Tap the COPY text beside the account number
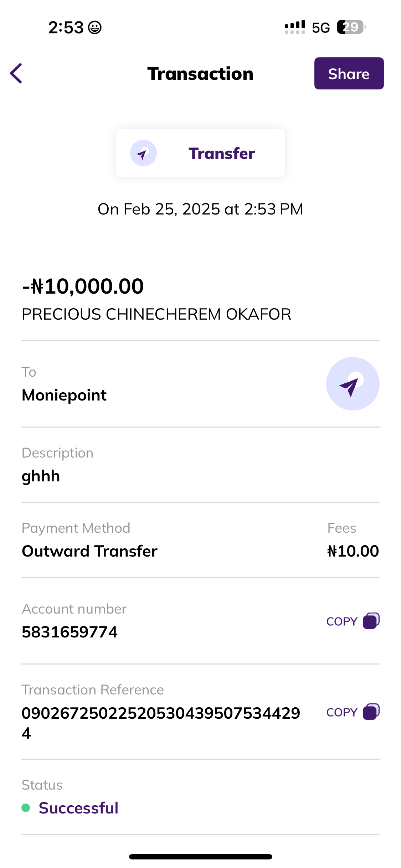Screen dimensions: 401x868 pos(342,621)
